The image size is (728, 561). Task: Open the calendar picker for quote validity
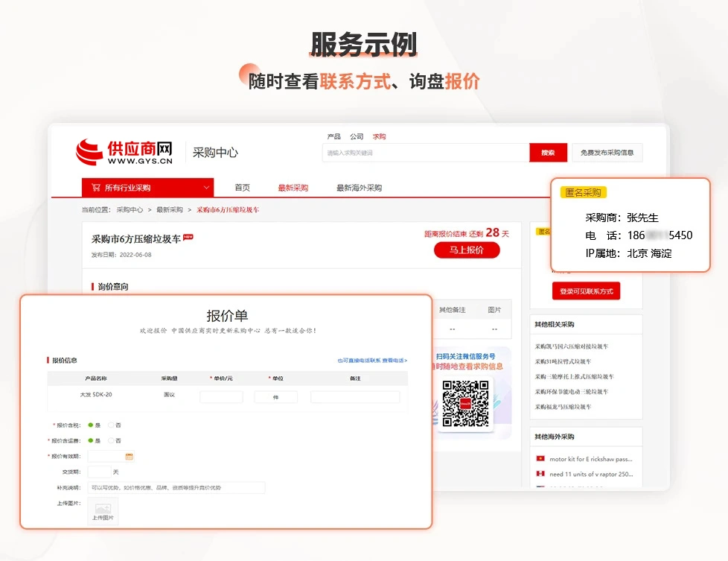[129, 457]
